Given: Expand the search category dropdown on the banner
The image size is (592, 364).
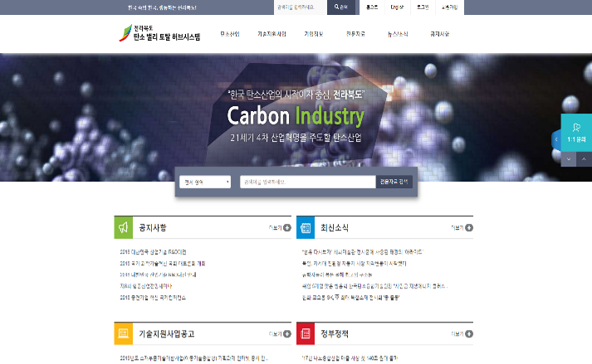Looking at the screenshot, I should point(205,182).
